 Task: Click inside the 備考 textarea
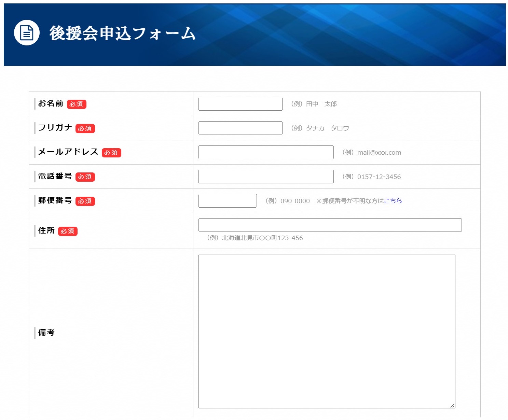[x=327, y=331]
